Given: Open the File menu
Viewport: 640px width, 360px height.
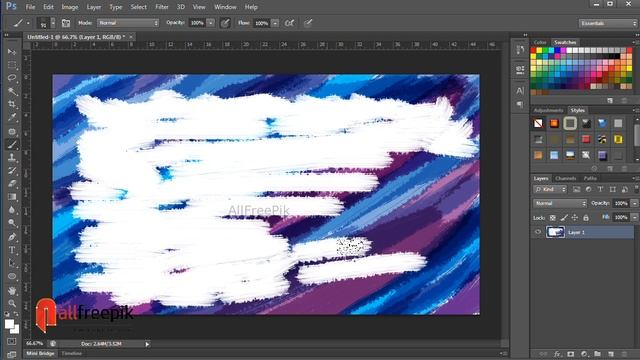Looking at the screenshot, I should pos(30,7).
